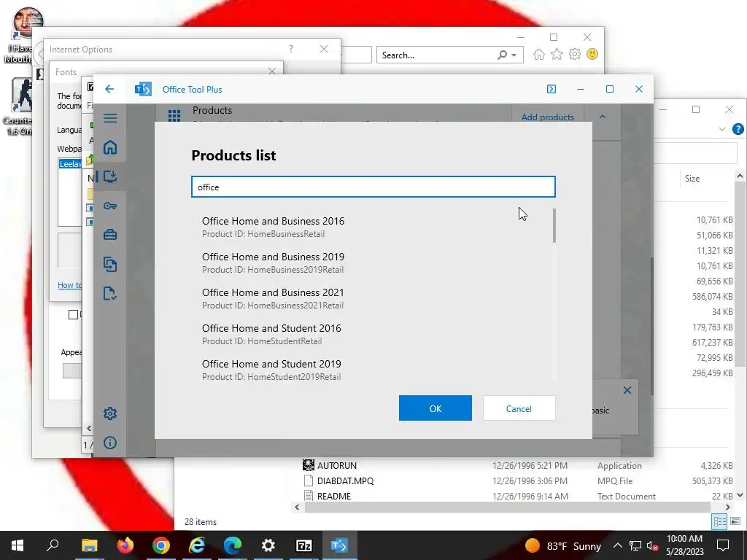Select Office Home and Business 2016
This screenshot has height=560, width=747.
pyautogui.click(x=373, y=227)
